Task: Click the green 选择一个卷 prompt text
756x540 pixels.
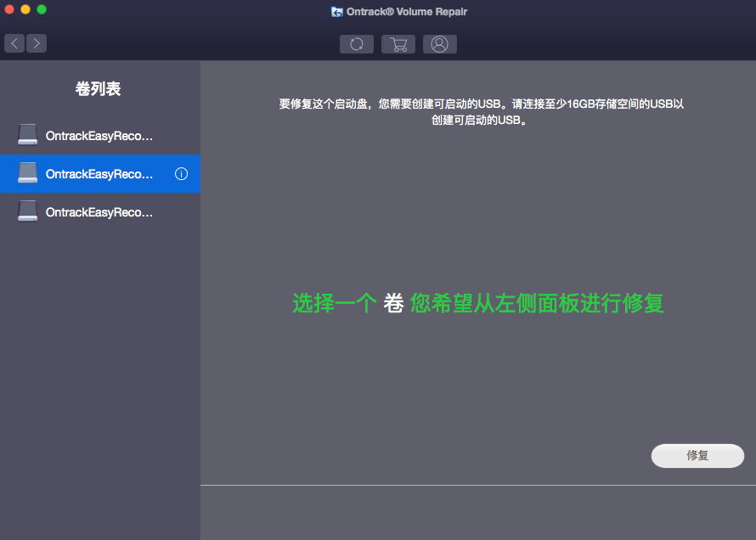Action: (x=478, y=303)
